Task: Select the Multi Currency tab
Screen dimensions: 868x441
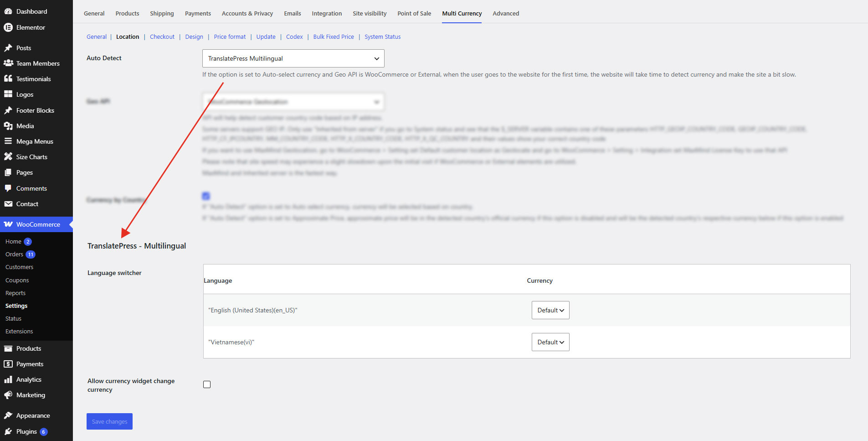Action: tap(462, 13)
